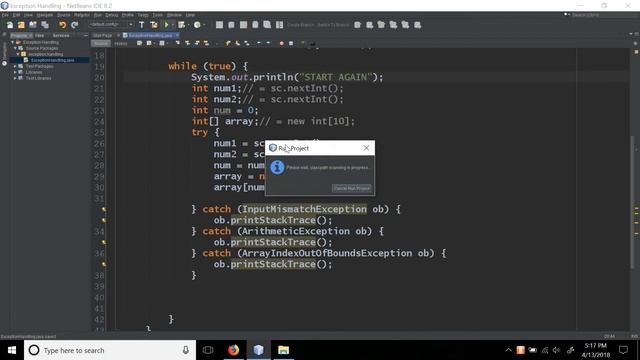The image size is (640, 360).
Task: Click the volume speaker tray icon
Action: [556, 350]
